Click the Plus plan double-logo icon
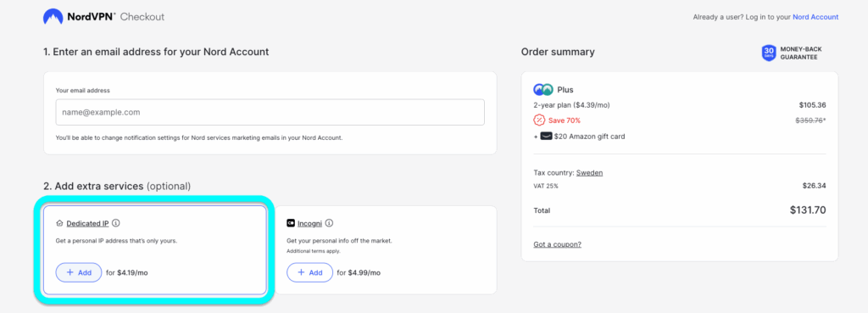Viewport: 868px width, 313px height. 543,89
